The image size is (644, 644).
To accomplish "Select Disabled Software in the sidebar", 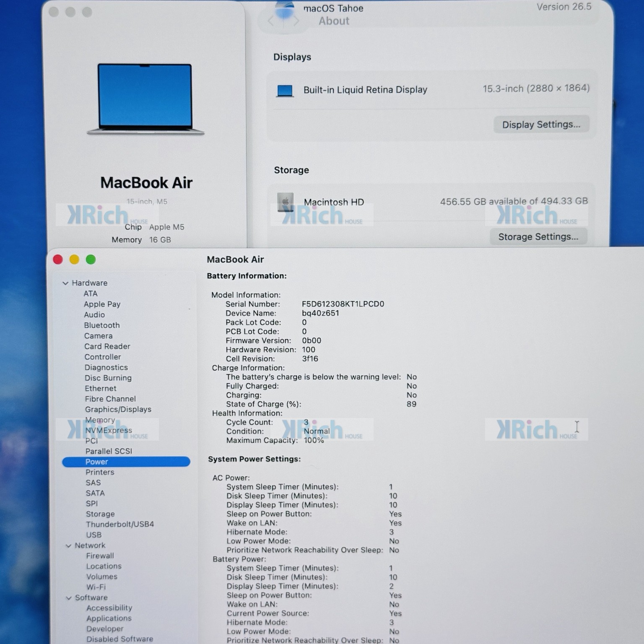I will click(120, 639).
